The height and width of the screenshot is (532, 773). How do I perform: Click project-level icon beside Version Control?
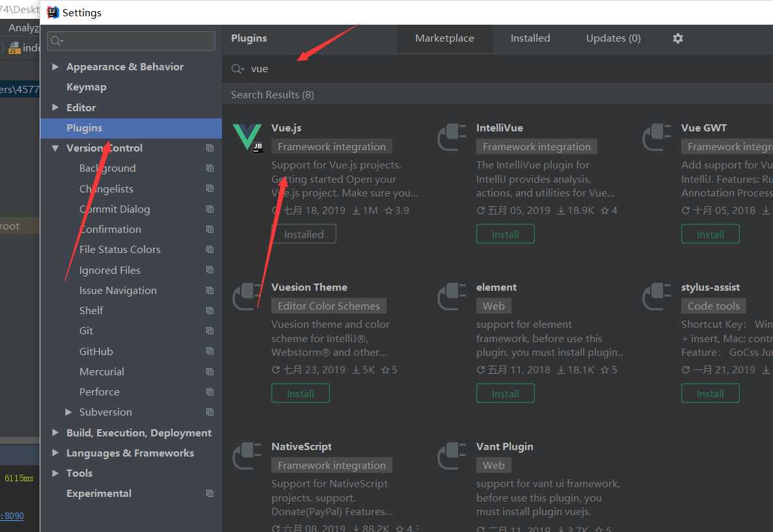210,148
